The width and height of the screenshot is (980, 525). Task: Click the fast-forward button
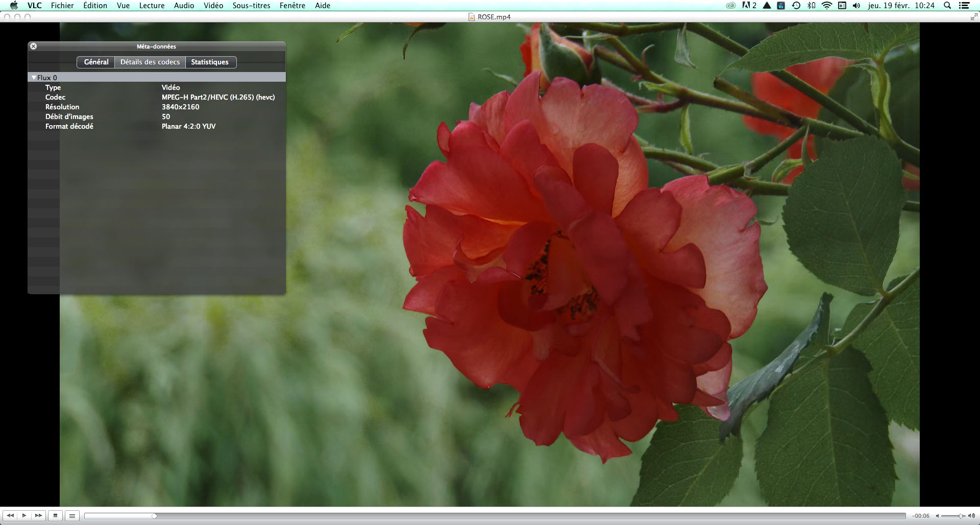click(38, 516)
